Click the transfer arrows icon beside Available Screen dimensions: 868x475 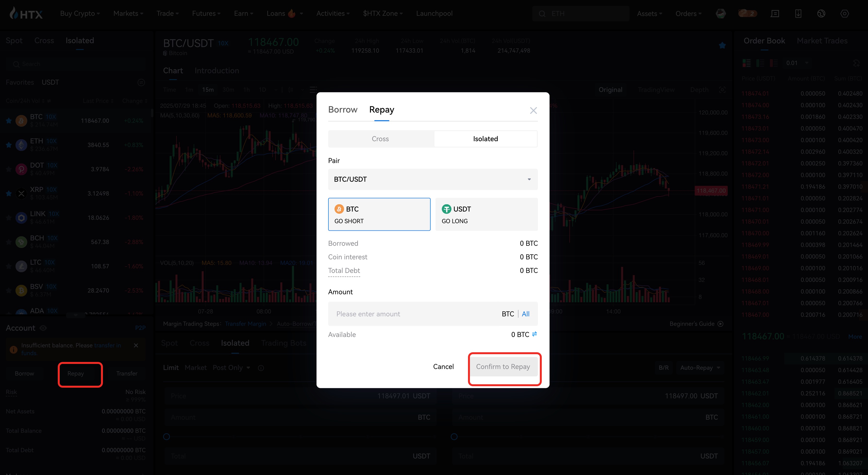click(x=534, y=334)
